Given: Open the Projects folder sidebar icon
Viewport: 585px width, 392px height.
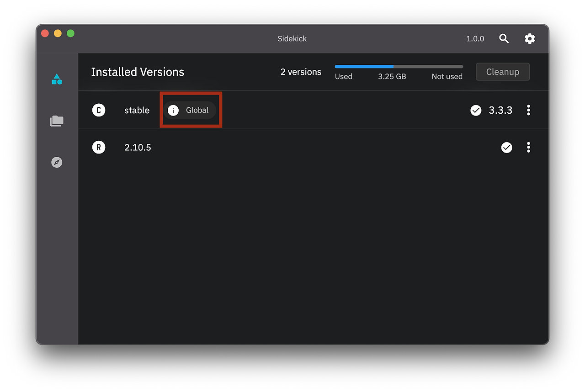Looking at the screenshot, I should (57, 121).
